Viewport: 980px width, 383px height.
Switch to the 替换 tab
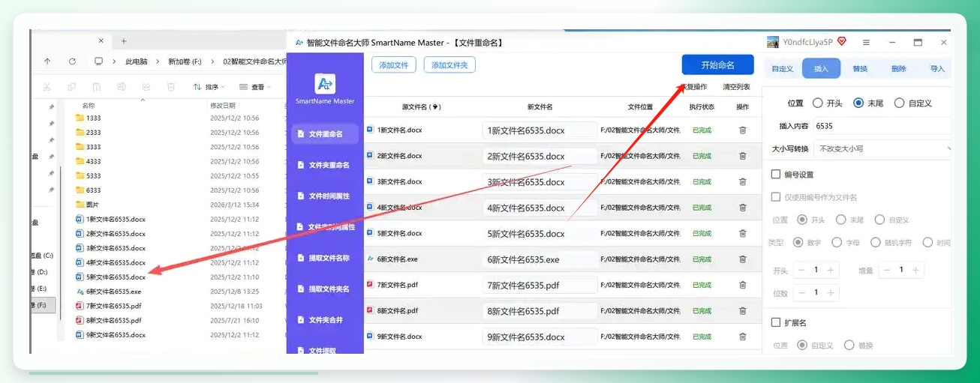click(860, 69)
